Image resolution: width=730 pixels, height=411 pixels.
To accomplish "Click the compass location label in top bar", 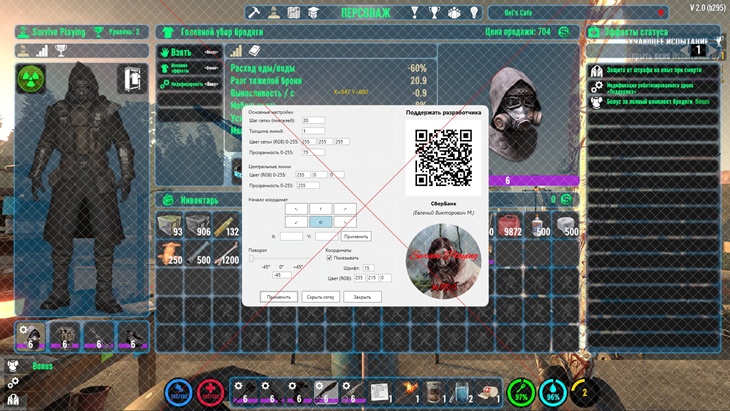I will (x=518, y=13).
